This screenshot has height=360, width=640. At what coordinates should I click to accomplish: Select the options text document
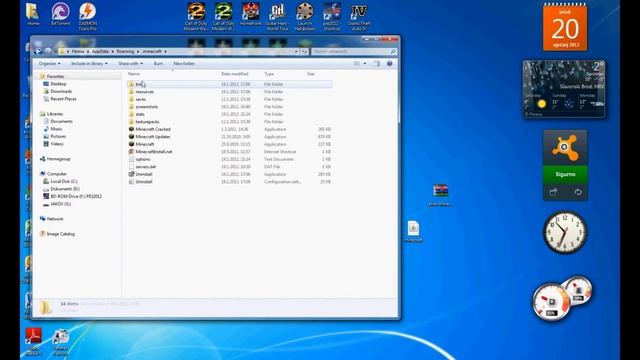230,159
